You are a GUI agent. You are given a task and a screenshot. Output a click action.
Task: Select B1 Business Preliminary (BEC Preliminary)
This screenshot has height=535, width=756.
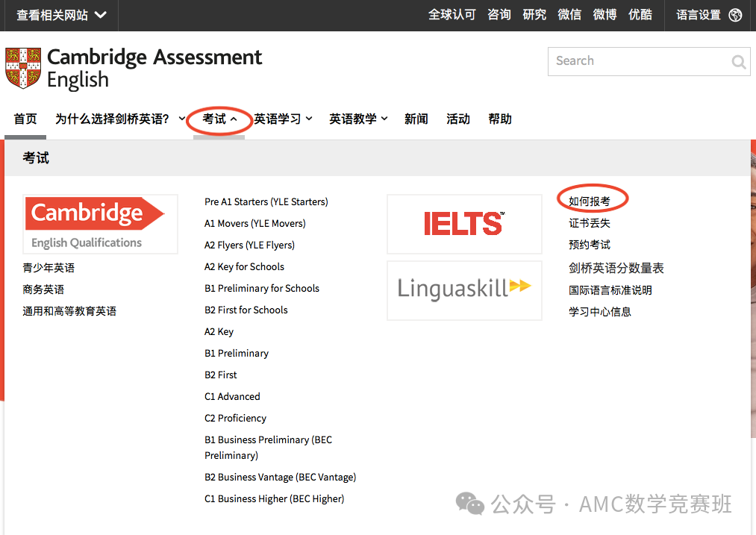(268, 448)
